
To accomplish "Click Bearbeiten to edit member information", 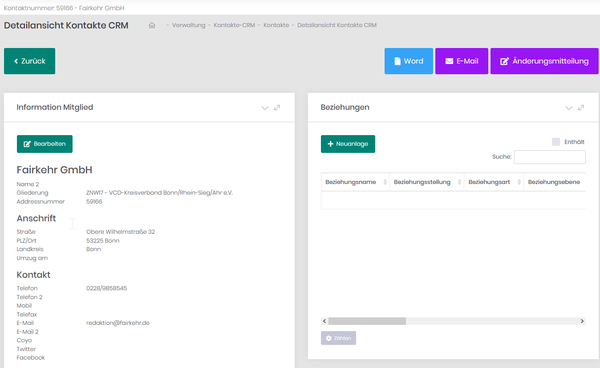I will click(x=44, y=144).
